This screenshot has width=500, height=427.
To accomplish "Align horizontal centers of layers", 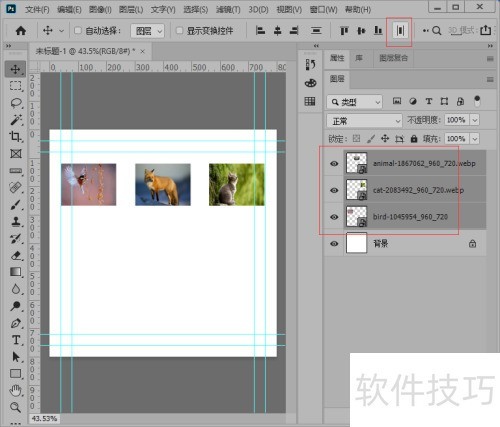I will point(277,31).
